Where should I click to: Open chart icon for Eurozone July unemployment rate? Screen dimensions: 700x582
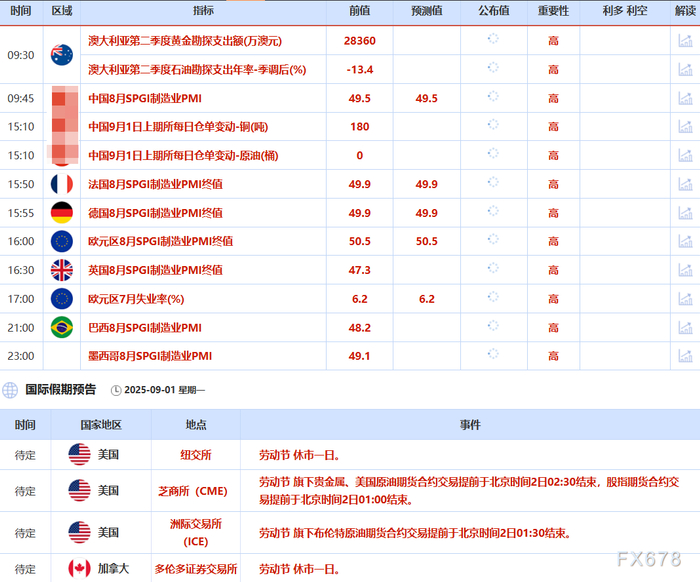point(685,299)
